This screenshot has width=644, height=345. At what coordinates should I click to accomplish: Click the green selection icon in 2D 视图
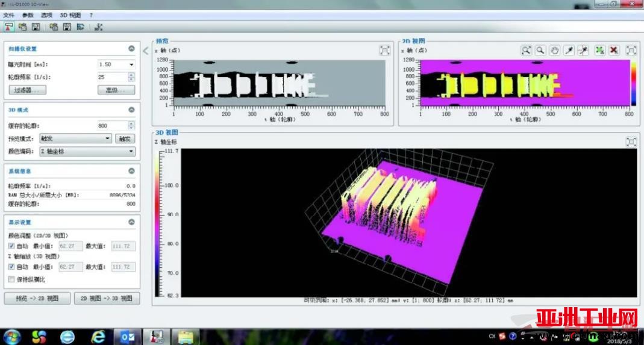point(600,50)
